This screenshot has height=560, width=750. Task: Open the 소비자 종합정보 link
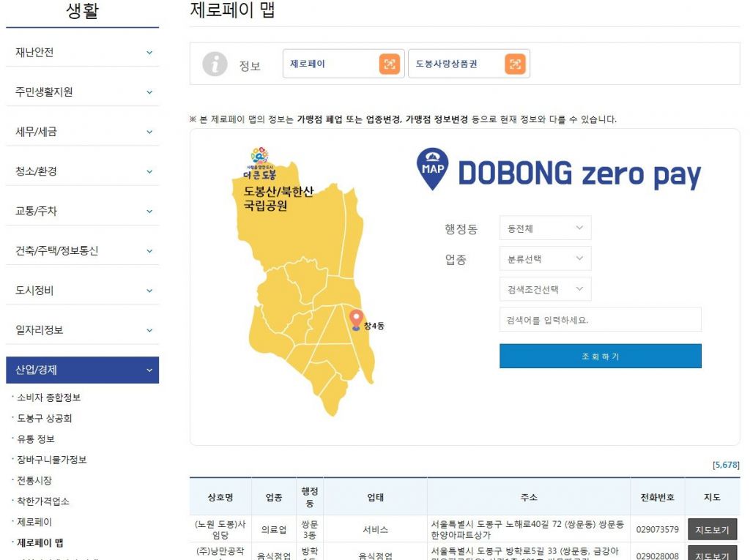click(48, 397)
